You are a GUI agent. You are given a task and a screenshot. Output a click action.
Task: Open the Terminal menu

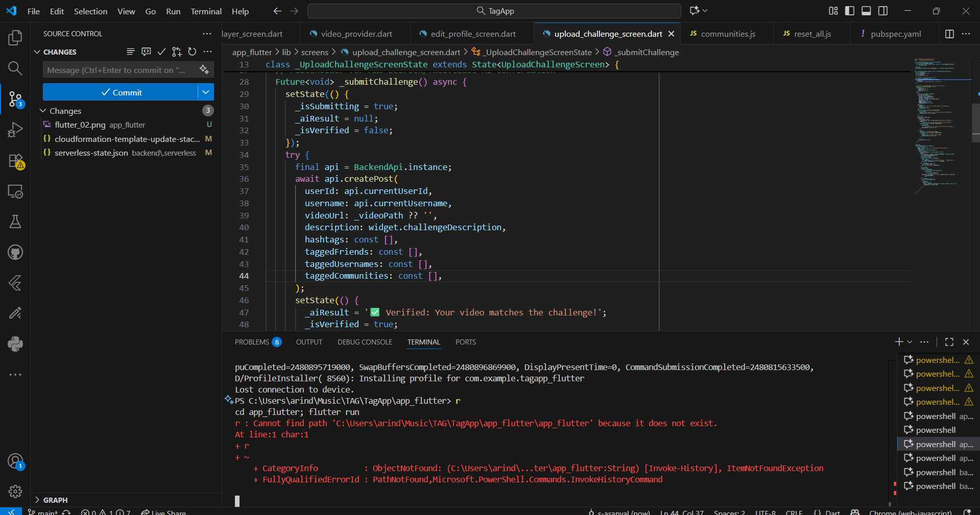point(206,11)
